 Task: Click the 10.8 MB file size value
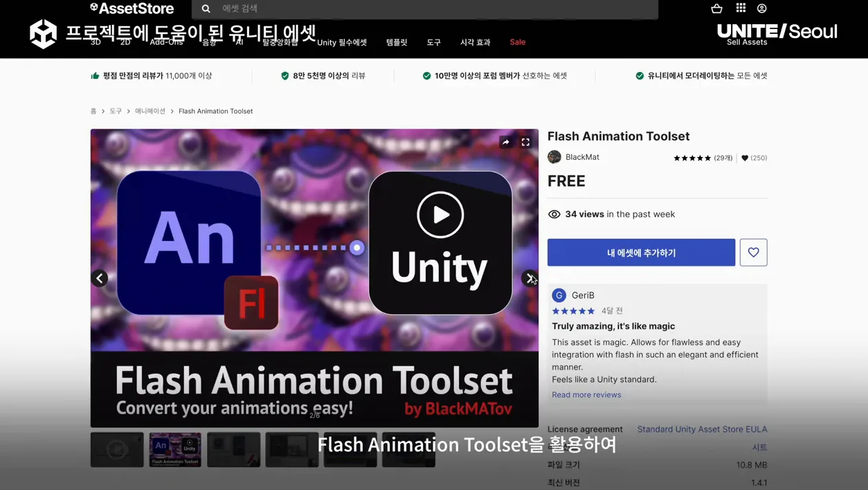pos(752,465)
